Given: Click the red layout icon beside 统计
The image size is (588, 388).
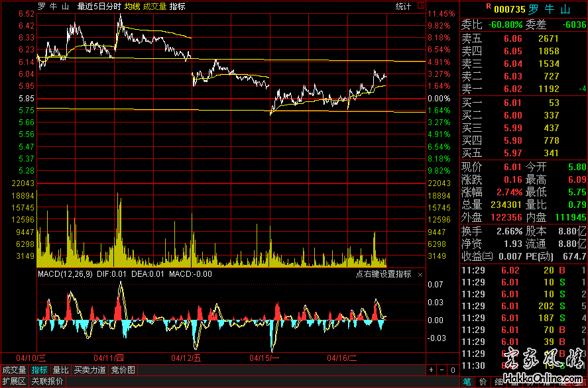Looking at the screenshot, I should click(421, 6).
